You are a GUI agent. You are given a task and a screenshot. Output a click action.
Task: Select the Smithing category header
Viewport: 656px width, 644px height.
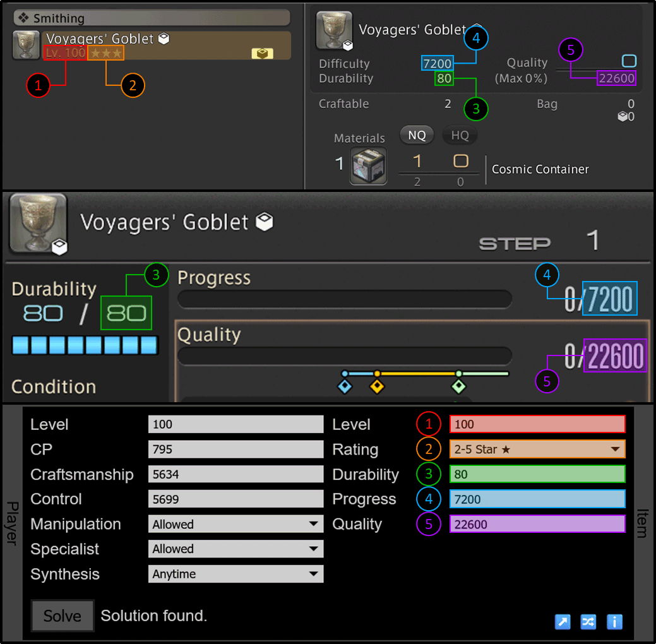click(x=152, y=18)
